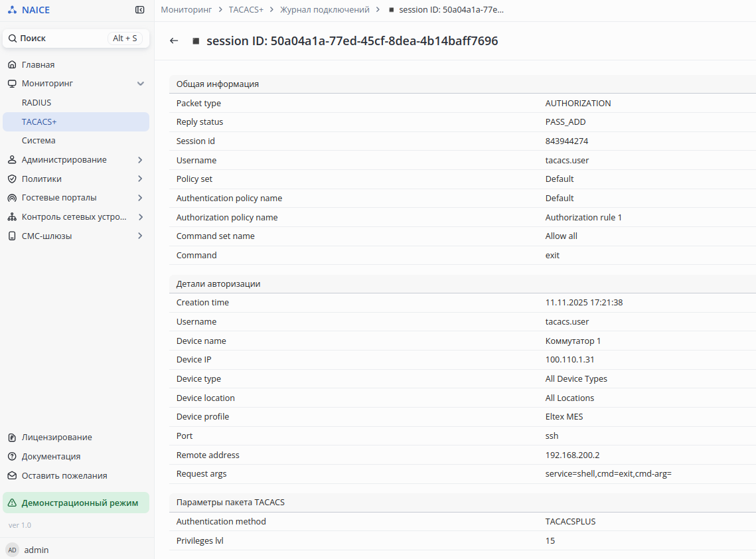Screen dimensions: 756x559
Task: Expand the Политики section
Action: pos(140,179)
